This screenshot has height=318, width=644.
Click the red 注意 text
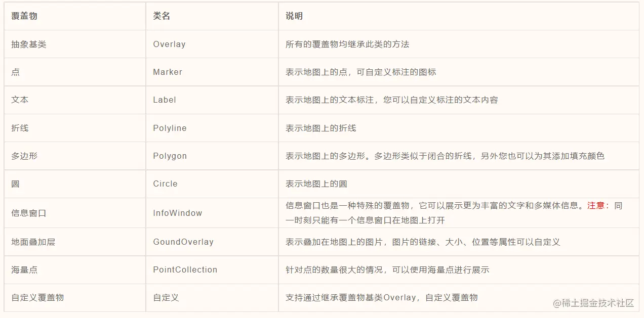(x=596, y=206)
